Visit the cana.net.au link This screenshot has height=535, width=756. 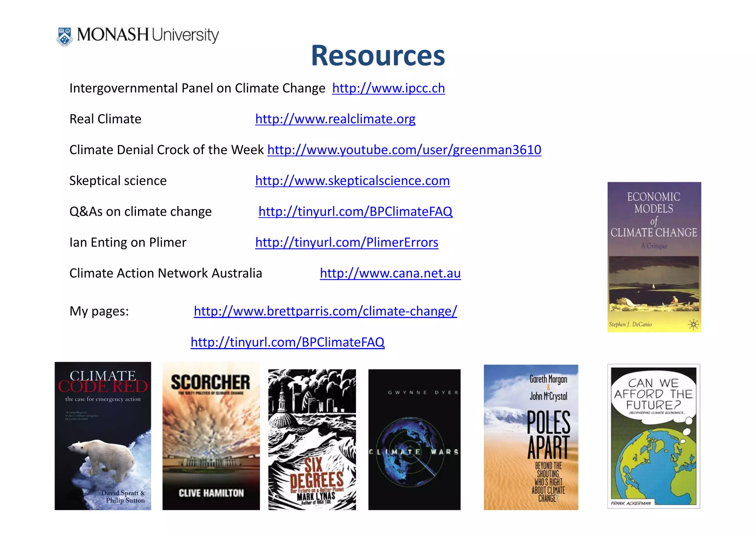coord(390,273)
